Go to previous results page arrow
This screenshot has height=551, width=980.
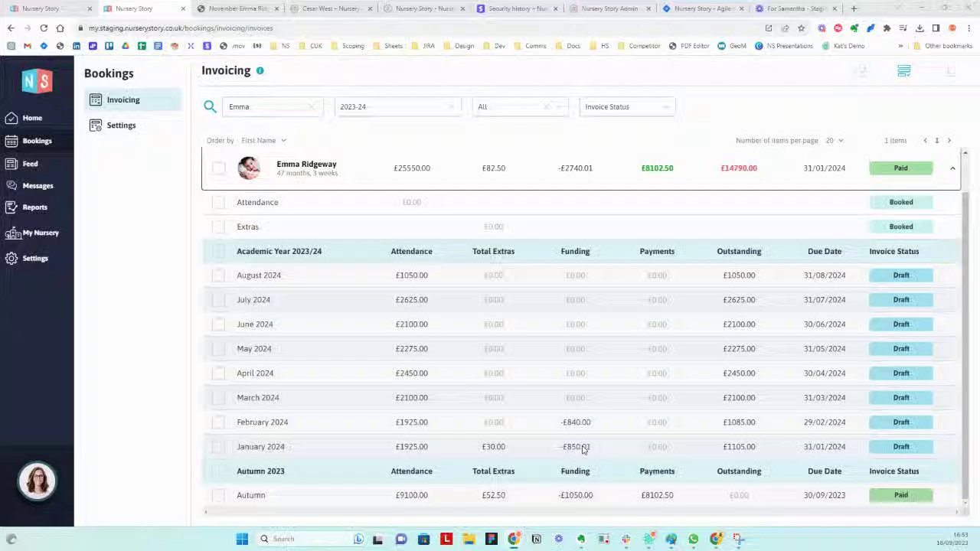925,141
